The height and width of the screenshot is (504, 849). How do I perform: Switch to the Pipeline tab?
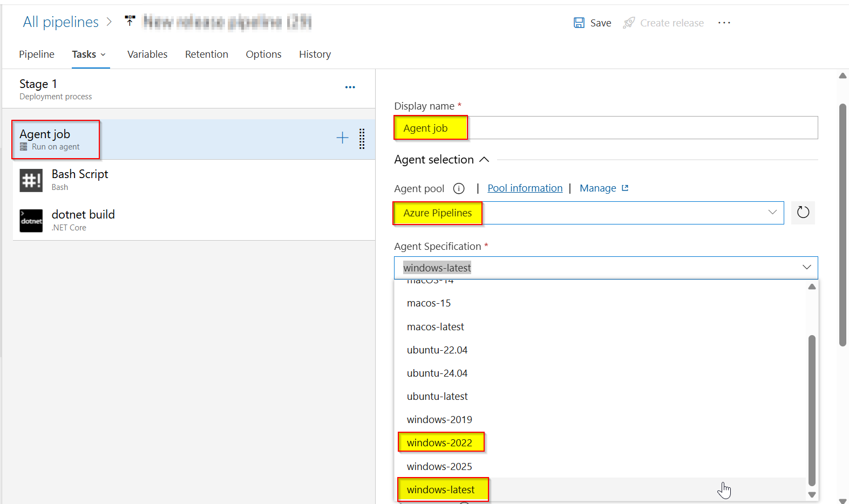click(x=37, y=54)
